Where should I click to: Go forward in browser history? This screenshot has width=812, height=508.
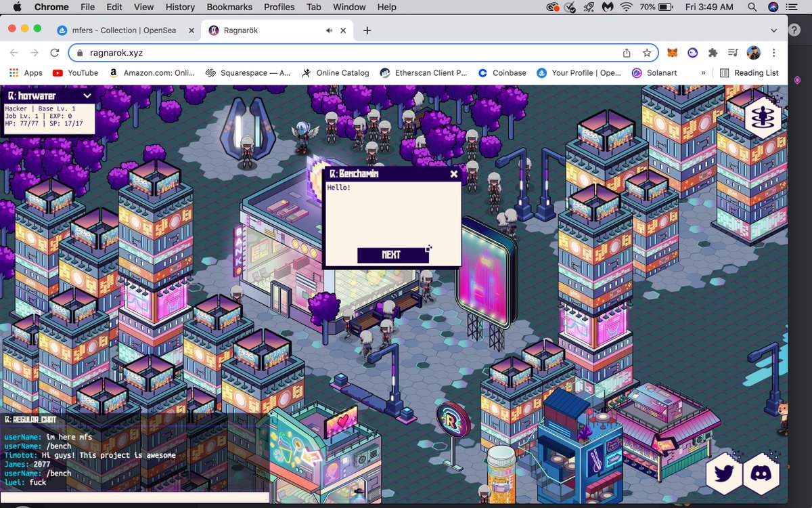(x=34, y=53)
